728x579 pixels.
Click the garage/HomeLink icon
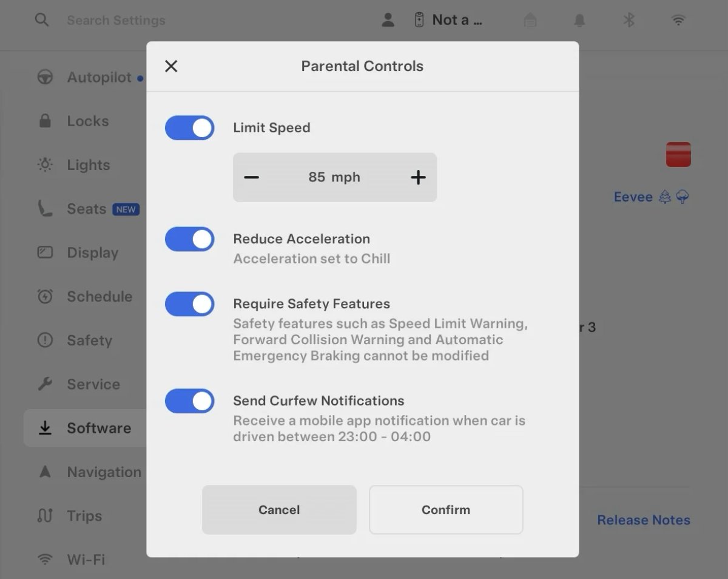[530, 21]
